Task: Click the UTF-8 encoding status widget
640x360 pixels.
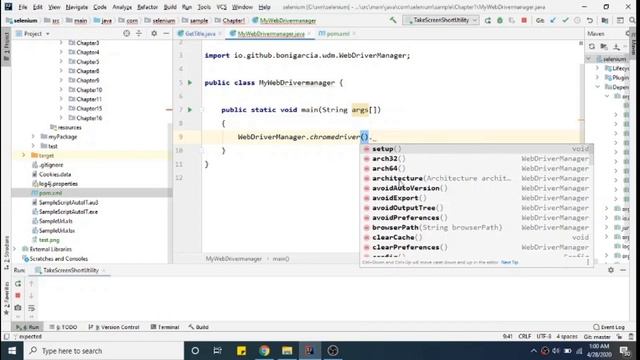Action: pos(544,337)
